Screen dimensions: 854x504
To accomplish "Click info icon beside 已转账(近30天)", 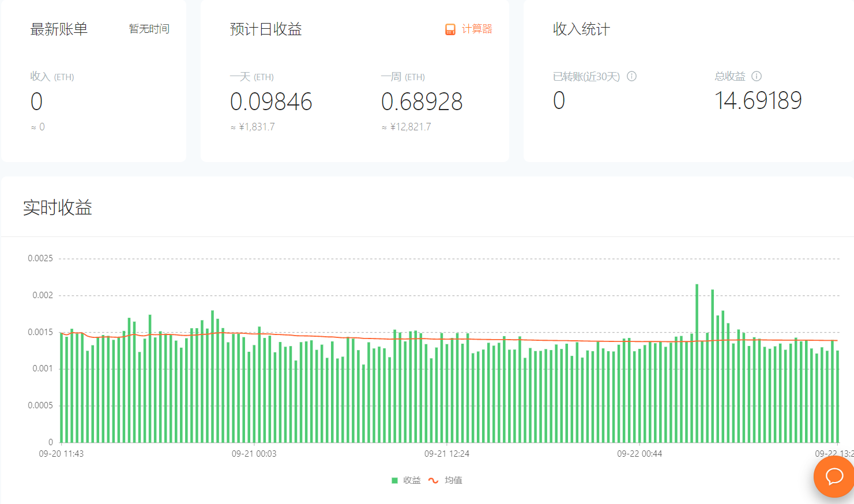I will click(x=631, y=76).
